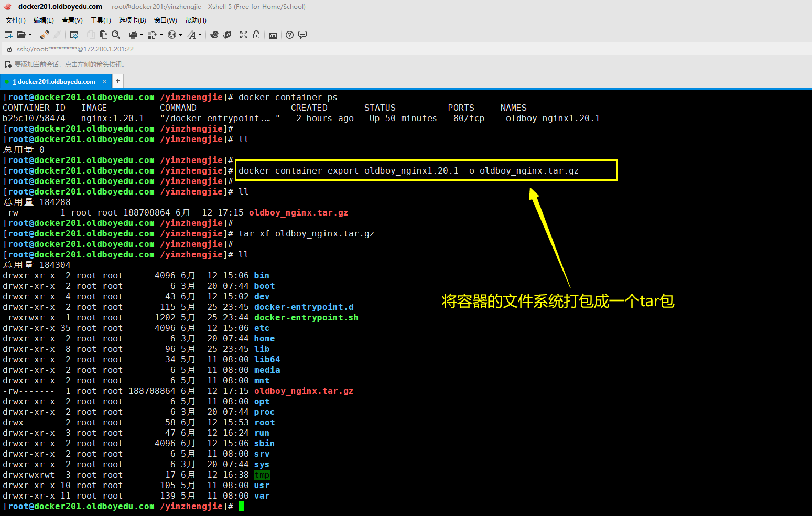This screenshot has height=516, width=812.
Task: Close the docker201.oldboyedu.com session tab
Action: tap(104, 81)
